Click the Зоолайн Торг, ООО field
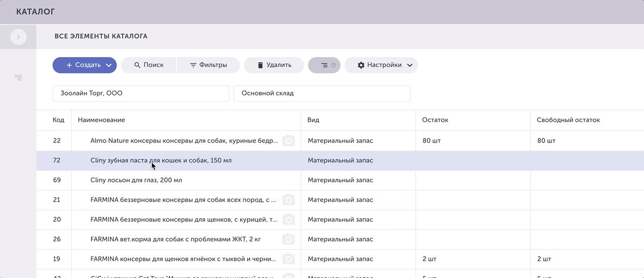The width and height of the screenshot is (644, 278). 141,94
